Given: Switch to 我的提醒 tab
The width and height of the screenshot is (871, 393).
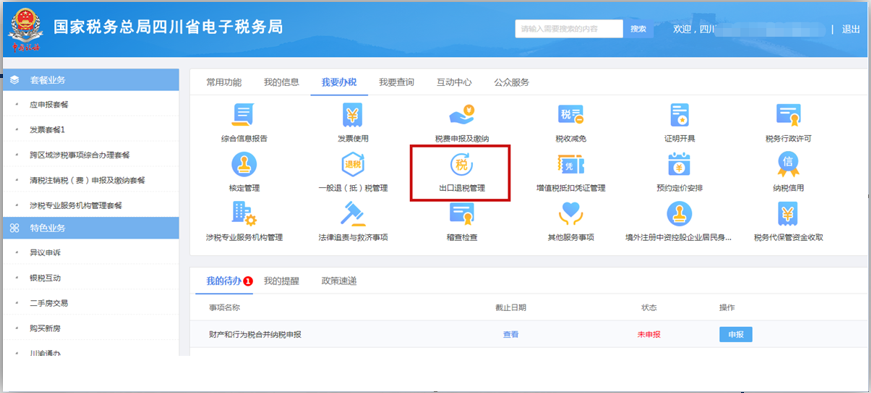Looking at the screenshot, I should [282, 281].
